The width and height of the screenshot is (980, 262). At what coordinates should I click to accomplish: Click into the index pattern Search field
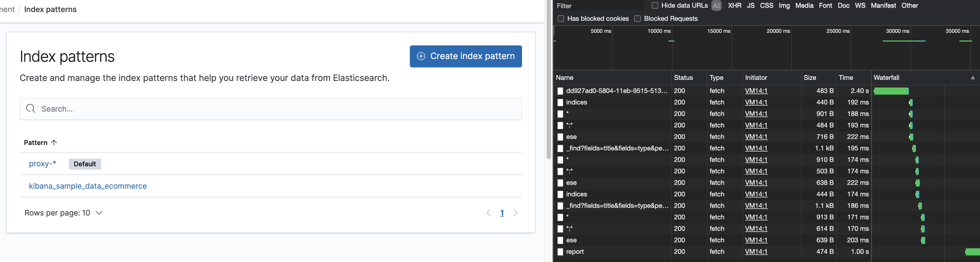(x=266, y=109)
